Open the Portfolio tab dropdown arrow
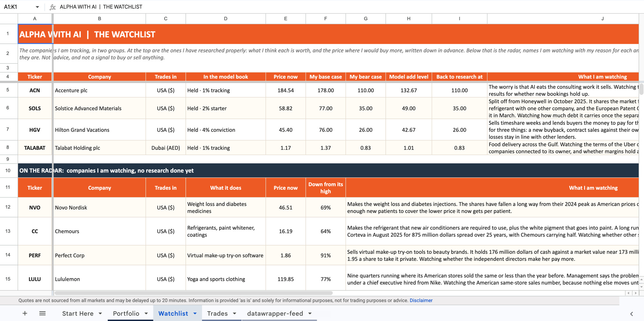The height and width of the screenshot is (321, 644). 146,313
